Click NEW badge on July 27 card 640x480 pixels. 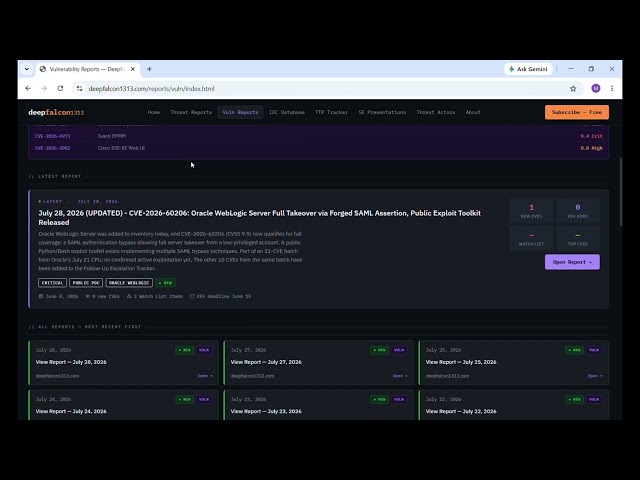379,350
